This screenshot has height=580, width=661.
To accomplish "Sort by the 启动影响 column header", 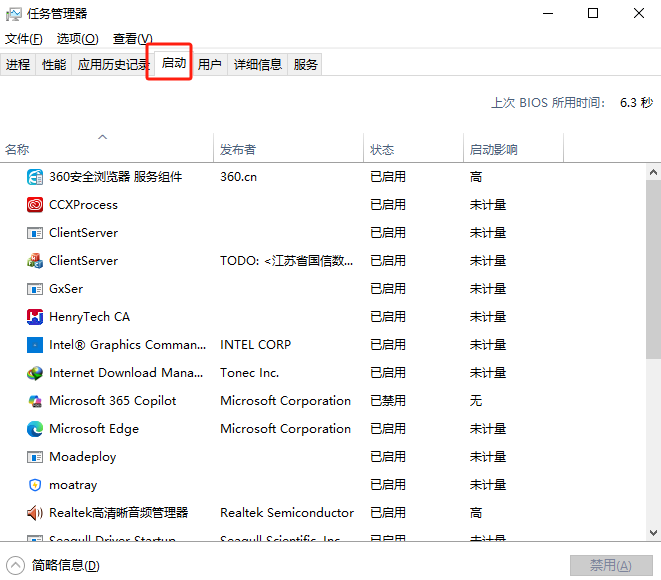I will pos(513,149).
